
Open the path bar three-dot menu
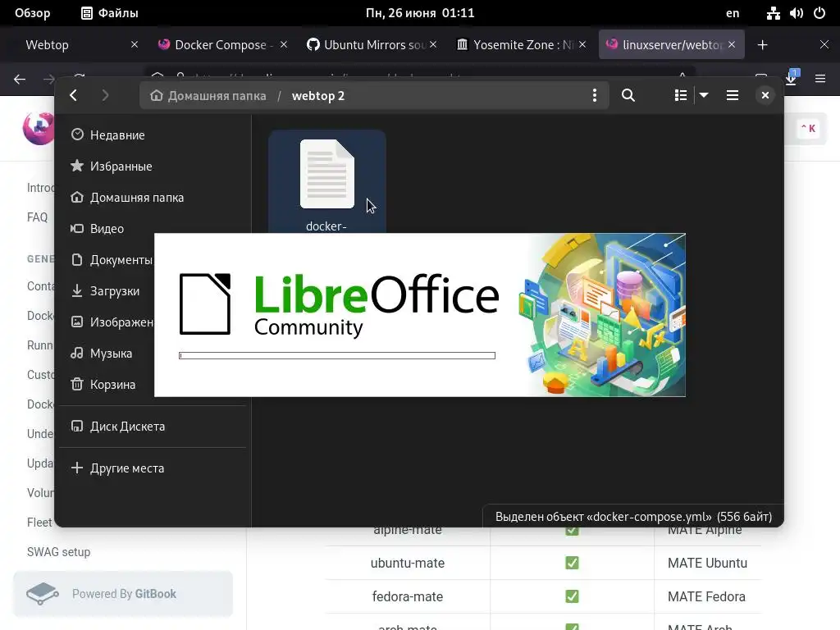coord(594,95)
